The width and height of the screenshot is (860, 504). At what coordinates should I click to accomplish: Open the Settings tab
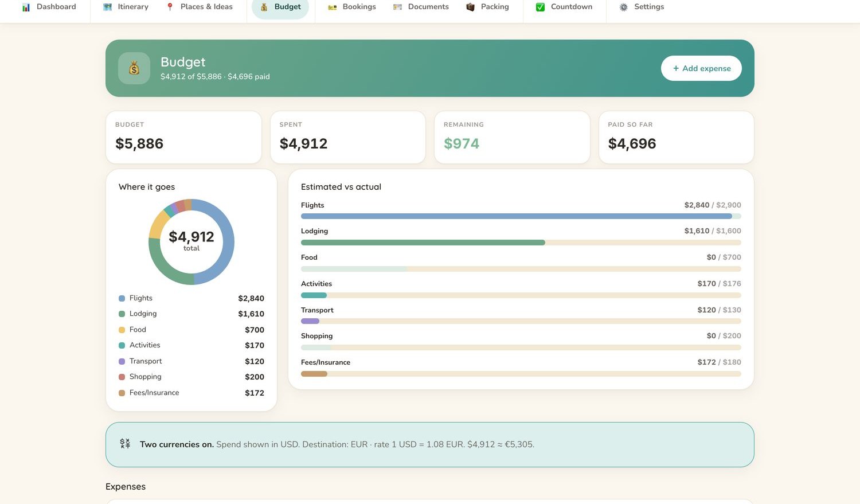click(642, 7)
